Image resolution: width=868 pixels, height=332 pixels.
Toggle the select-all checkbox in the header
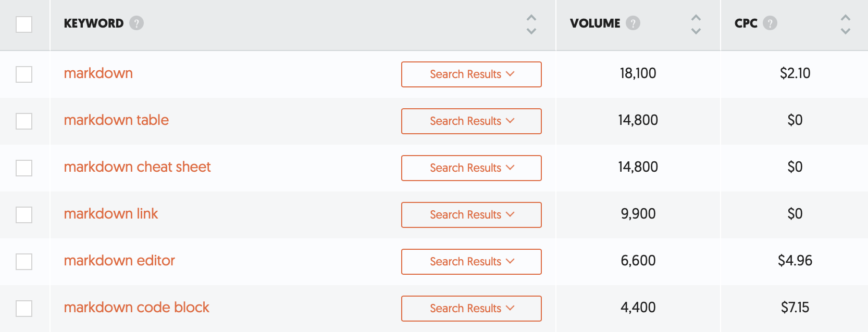click(24, 24)
